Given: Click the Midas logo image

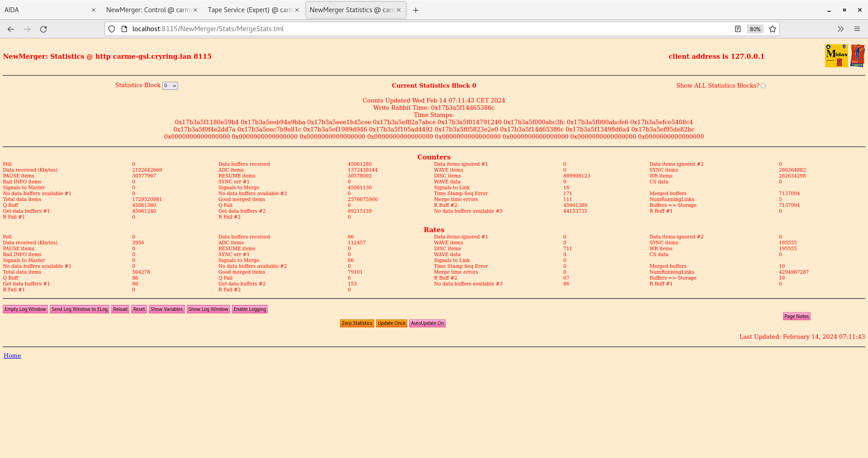Looking at the screenshot, I should click(836, 55).
